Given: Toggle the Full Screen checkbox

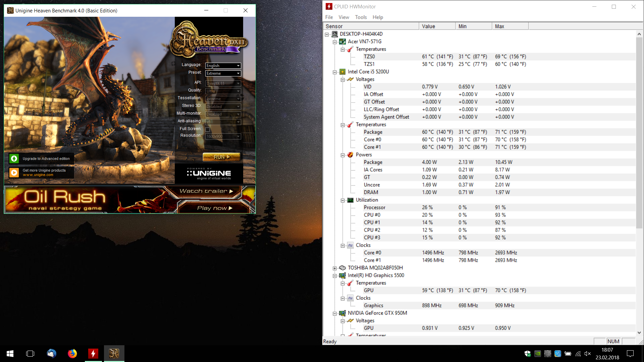Looking at the screenshot, I should (x=207, y=129).
